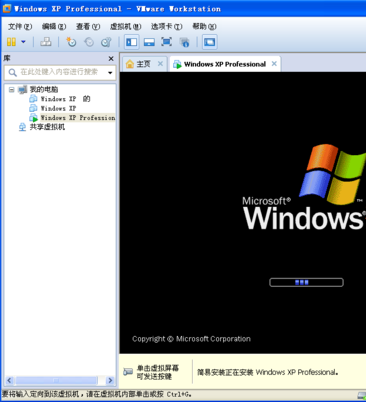The image size is (366, 402).
Task: Click inside the virtual machine screen
Action: 243,212
